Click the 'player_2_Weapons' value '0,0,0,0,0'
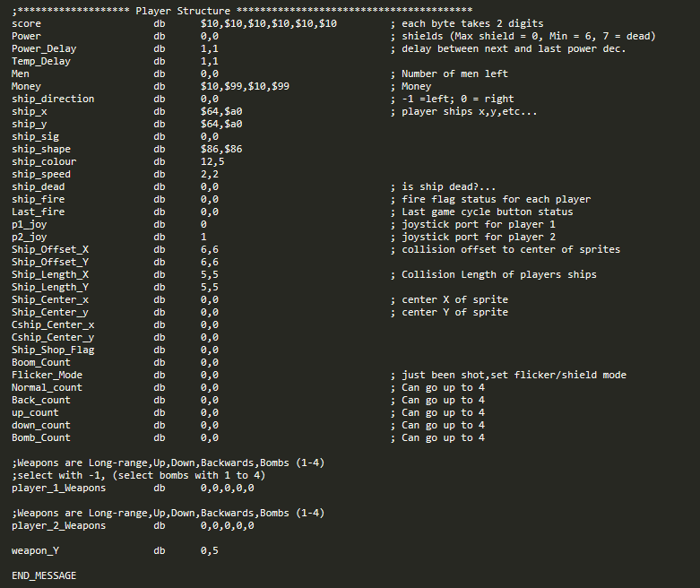Image resolution: width=700 pixels, height=588 pixels. (228, 525)
